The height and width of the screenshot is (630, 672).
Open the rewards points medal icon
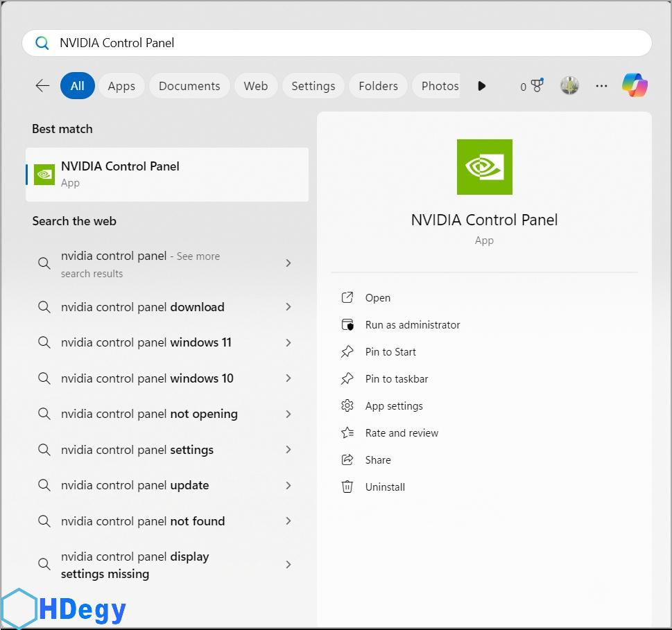point(536,85)
